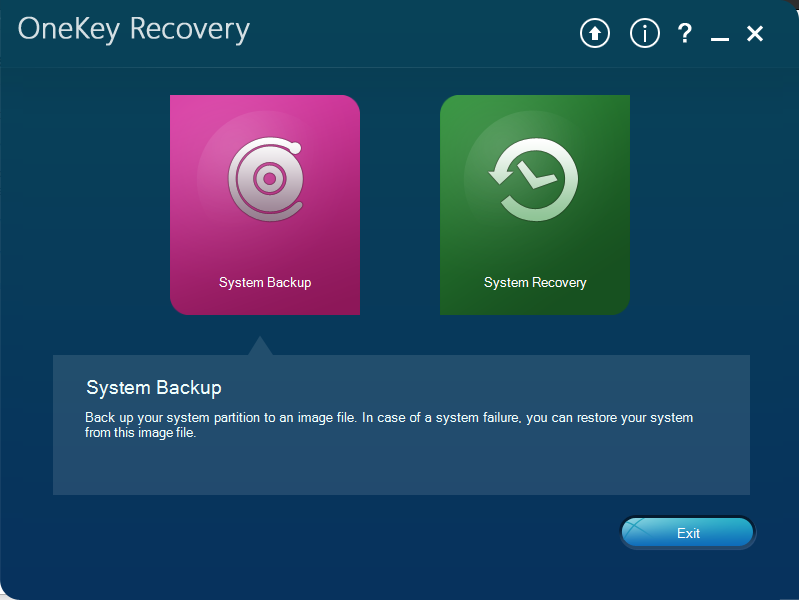Open help via question mark icon
Viewport: 799px width, 600px height.
(x=685, y=34)
